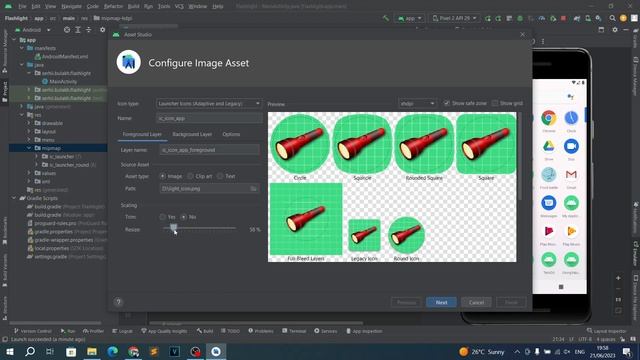This screenshot has width=640, height=360.
Task: Open the Logcat tool window tab
Action: [x=122, y=331]
